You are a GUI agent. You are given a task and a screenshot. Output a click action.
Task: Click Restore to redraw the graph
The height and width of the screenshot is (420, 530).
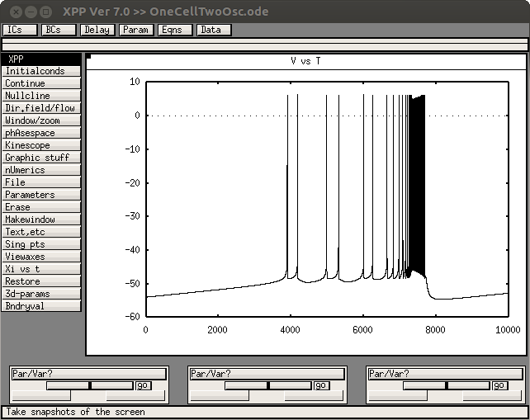pyautogui.click(x=41, y=281)
